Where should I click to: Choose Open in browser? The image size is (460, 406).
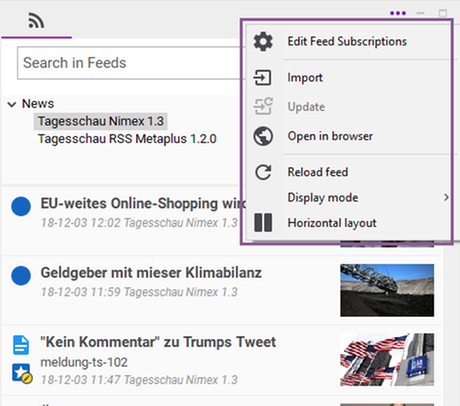click(330, 136)
